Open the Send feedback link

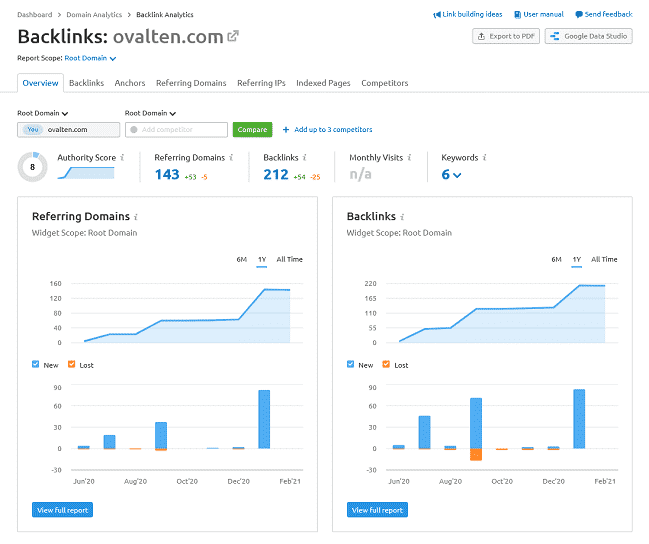[x=608, y=14]
